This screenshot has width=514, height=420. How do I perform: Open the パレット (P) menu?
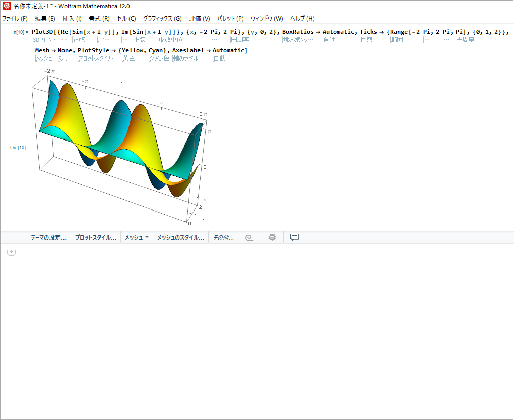tap(230, 19)
